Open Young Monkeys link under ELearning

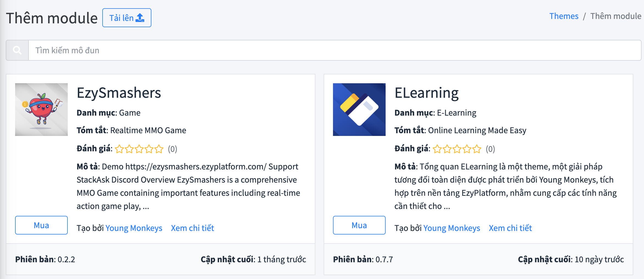coord(452,228)
